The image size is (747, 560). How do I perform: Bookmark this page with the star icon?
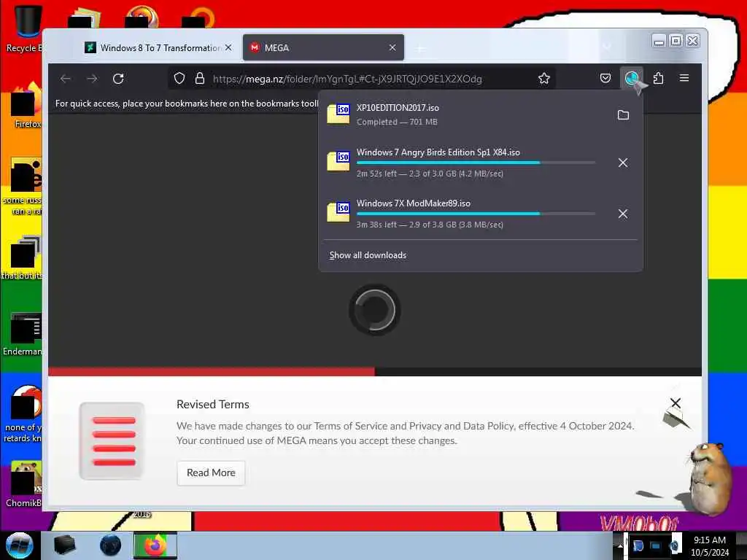pyautogui.click(x=544, y=79)
